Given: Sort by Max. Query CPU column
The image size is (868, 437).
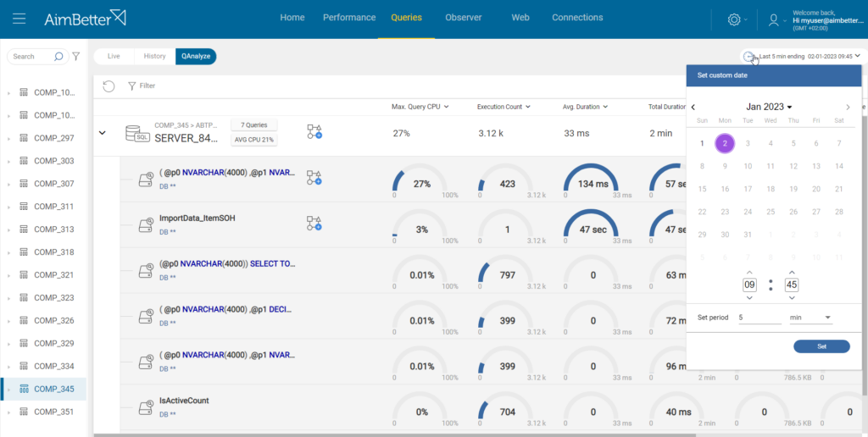Looking at the screenshot, I should 420,107.
